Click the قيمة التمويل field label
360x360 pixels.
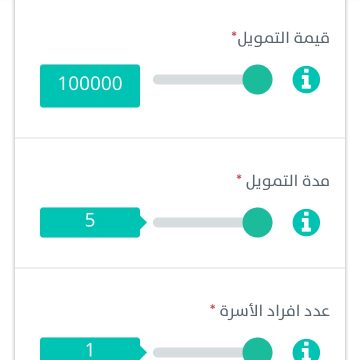pyautogui.click(x=283, y=38)
